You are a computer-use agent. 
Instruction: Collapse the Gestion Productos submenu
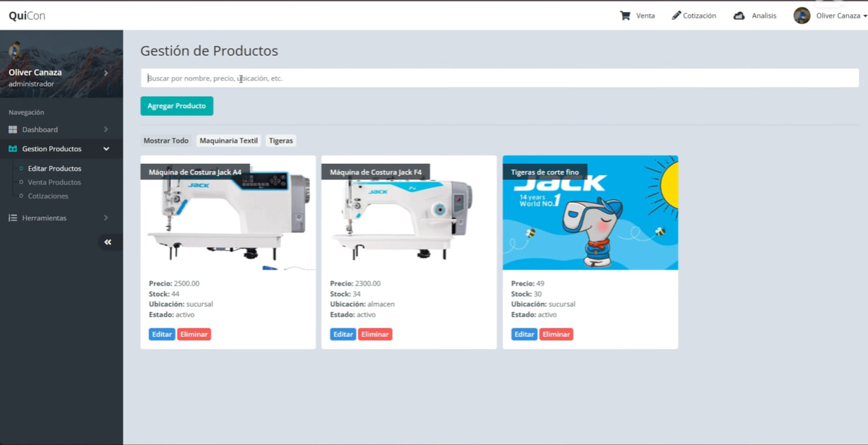pyautogui.click(x=106, y=148)
